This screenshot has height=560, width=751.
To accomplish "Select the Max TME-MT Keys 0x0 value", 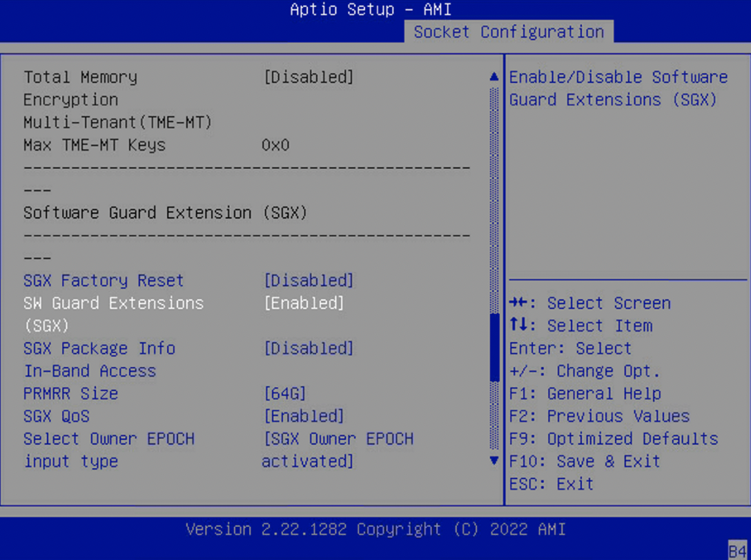I will pos(275,146).
